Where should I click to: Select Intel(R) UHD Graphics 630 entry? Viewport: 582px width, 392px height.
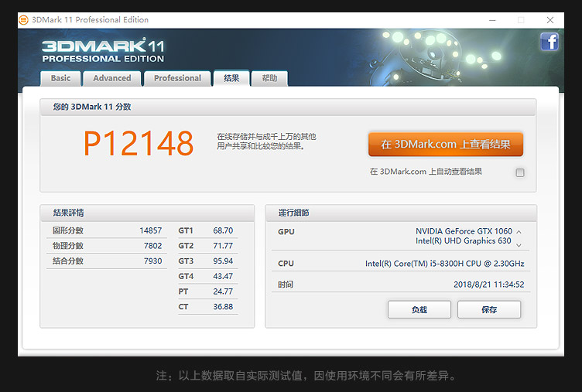[x=464, y=240]
